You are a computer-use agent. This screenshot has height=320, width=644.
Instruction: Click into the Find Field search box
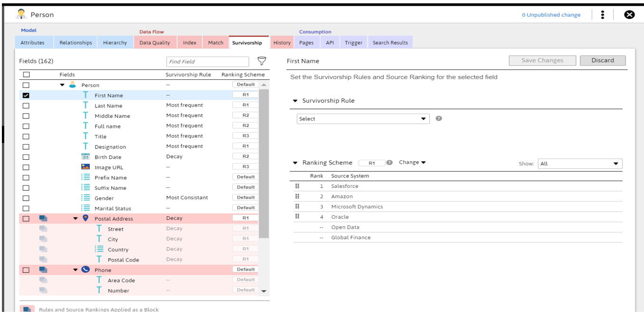pyautogui.click(x=208, y=61)
